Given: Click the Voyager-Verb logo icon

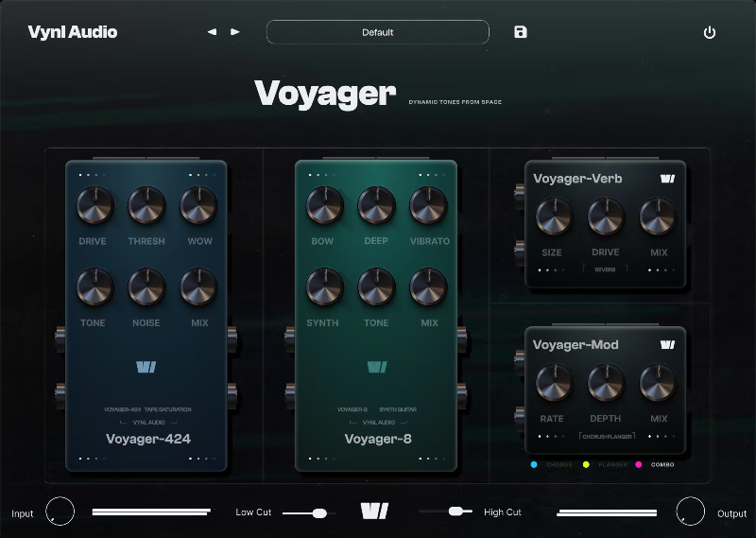Looking at the screenshot, I should click(668, 179).
